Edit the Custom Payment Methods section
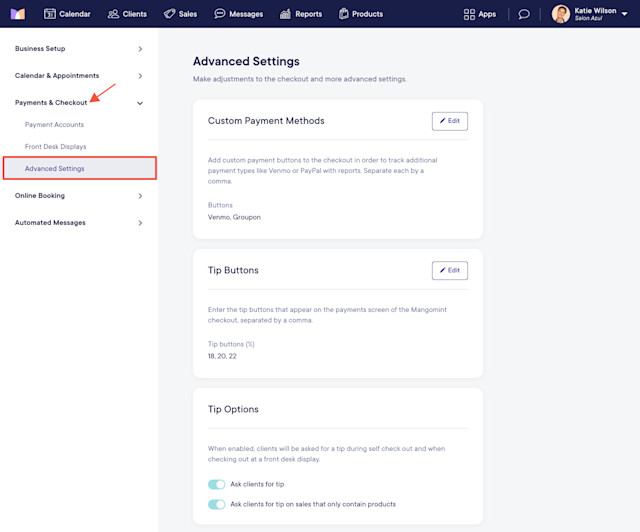This screenshot has height=532, width=640. [450, 121]
